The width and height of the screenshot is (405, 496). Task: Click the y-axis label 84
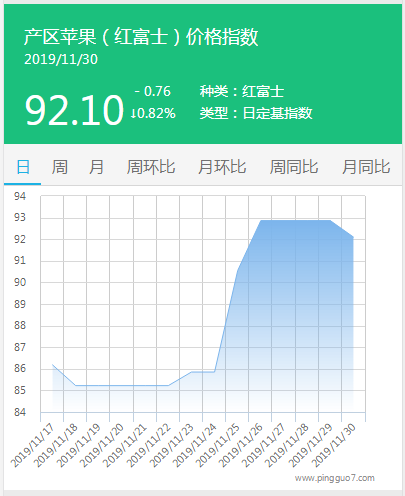pos(20,412)
